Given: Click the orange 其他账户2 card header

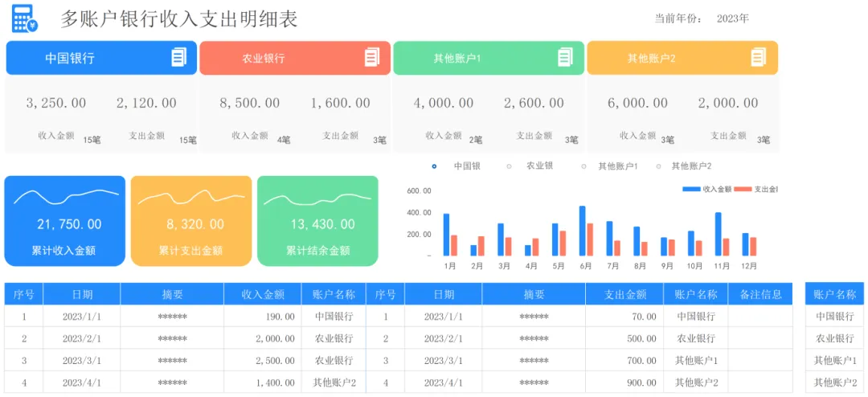Looking at the screenshot, I should (682, 58).
